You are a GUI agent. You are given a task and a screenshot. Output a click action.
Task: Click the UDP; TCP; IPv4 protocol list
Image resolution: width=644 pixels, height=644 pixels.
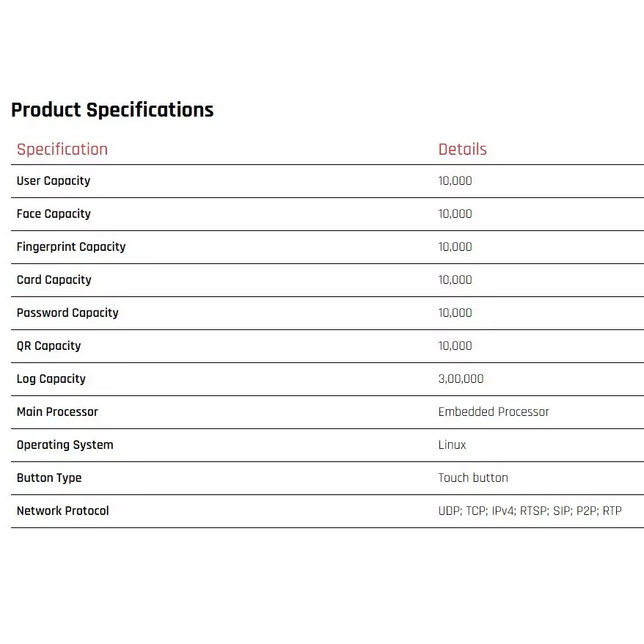click(530, 511)
